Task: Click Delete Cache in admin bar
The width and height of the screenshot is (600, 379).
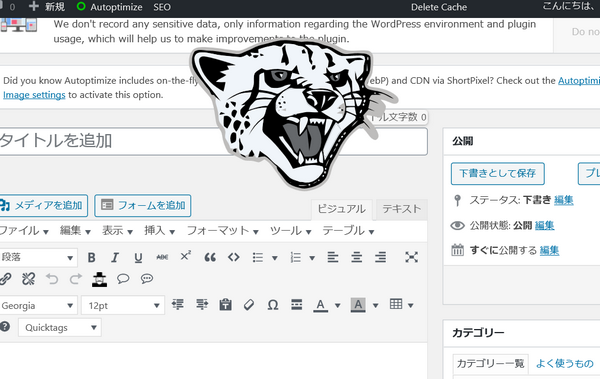Action: click(439, 7)
